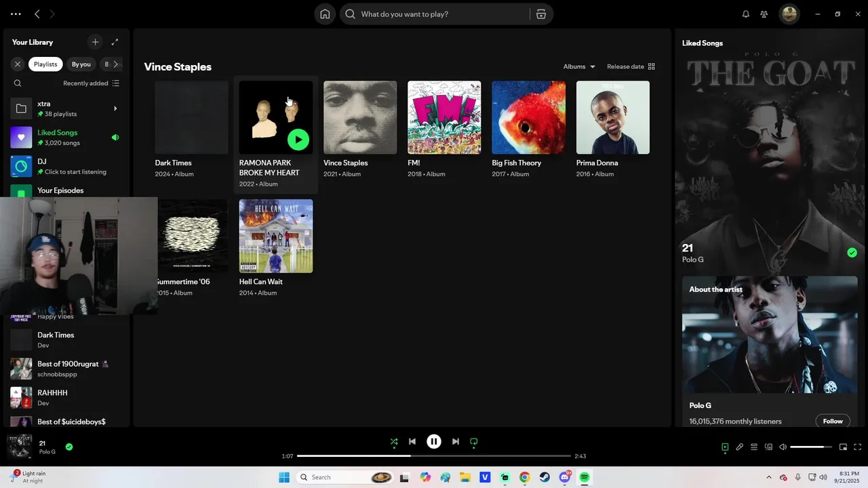Open the Browse icon in search bar
Screen dimensions: 868x488
click(x=541, y=14)
